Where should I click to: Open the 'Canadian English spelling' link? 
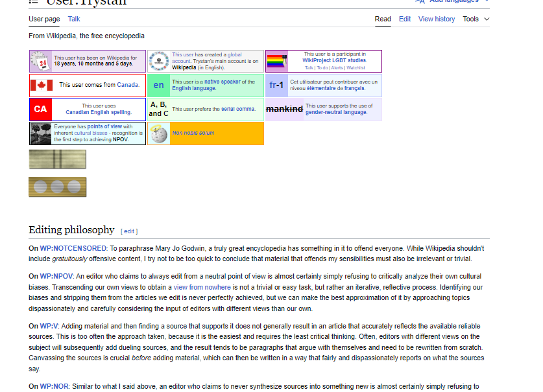[x=99, y=113]
